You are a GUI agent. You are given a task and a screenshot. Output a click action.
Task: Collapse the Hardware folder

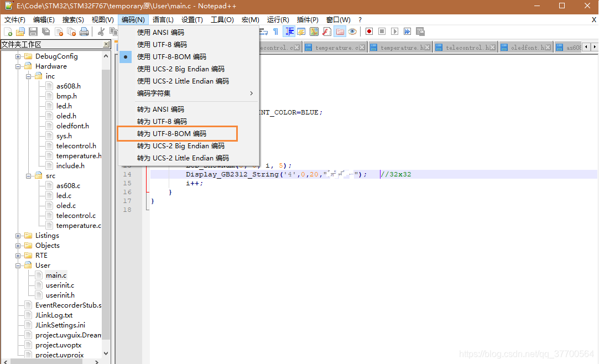click(x=18, y=66)
